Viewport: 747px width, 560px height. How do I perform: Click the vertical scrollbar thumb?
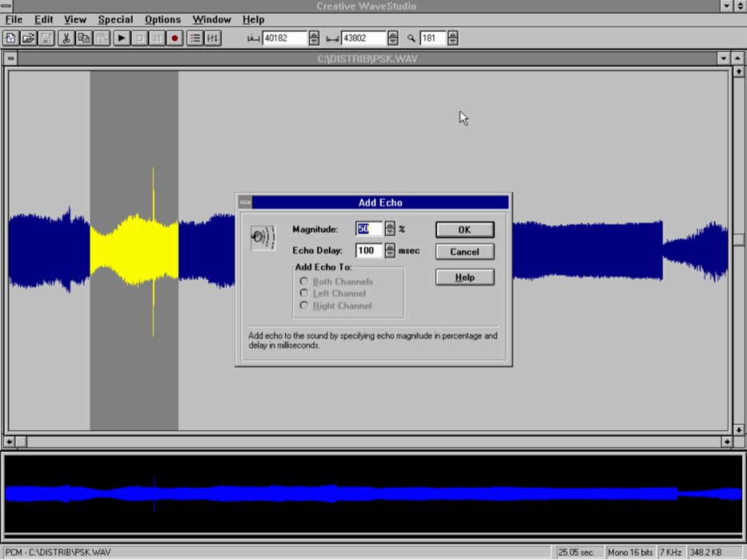738,240
